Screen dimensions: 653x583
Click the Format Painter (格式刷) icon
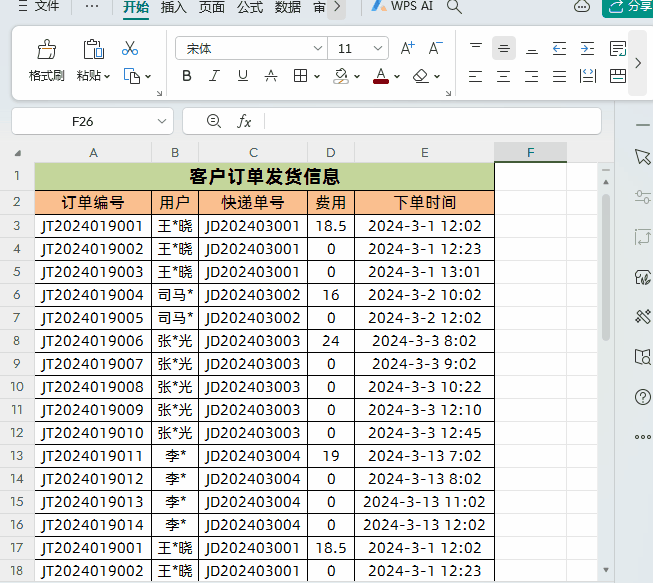47,50
